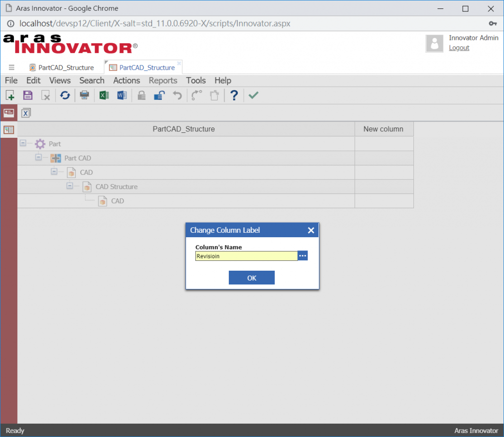Viewport: 504px width, 437px height.
Task: Click the Promote lifecycle toolbar icon
Action: click(x=196, y=95)
